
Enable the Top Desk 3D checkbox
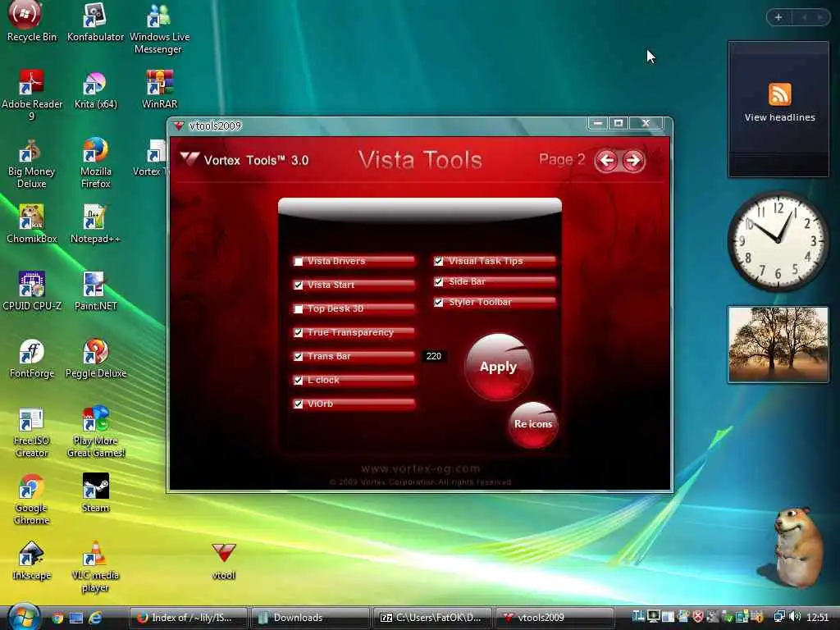click(x=299, y=309)
